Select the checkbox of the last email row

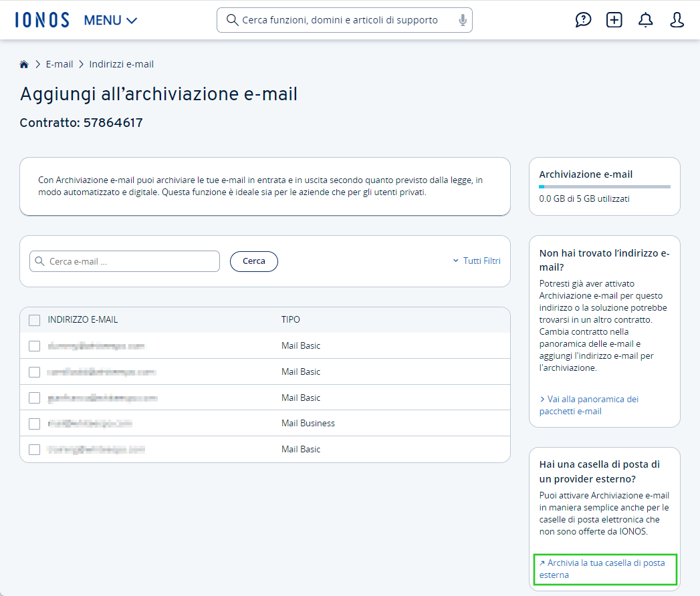(34, 450)
